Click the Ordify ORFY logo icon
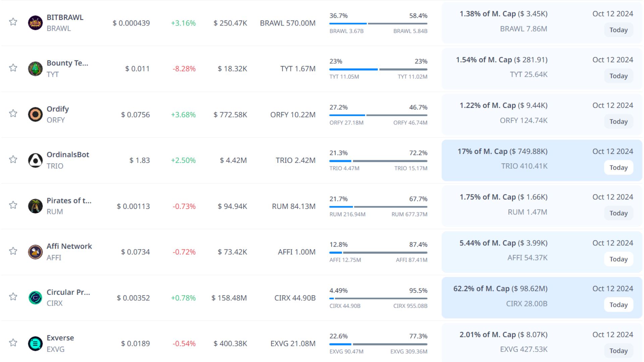This screenshot has height=362, width=644. click(35, 114)
